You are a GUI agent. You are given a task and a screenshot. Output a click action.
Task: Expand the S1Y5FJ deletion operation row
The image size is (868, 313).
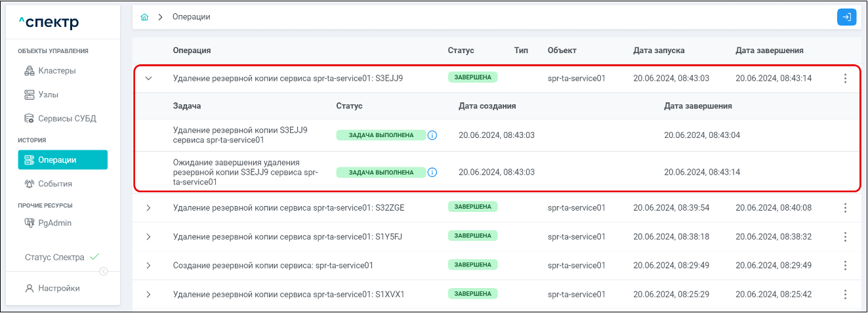point(148,237)
